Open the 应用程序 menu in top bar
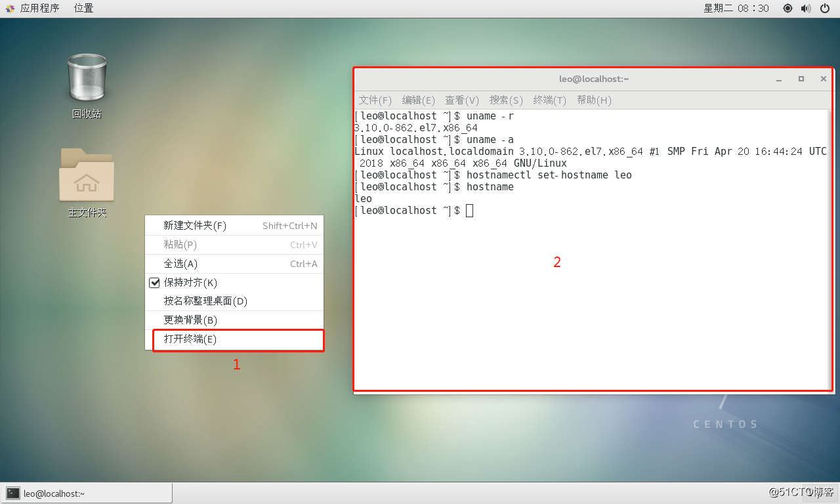 [40, 9]
